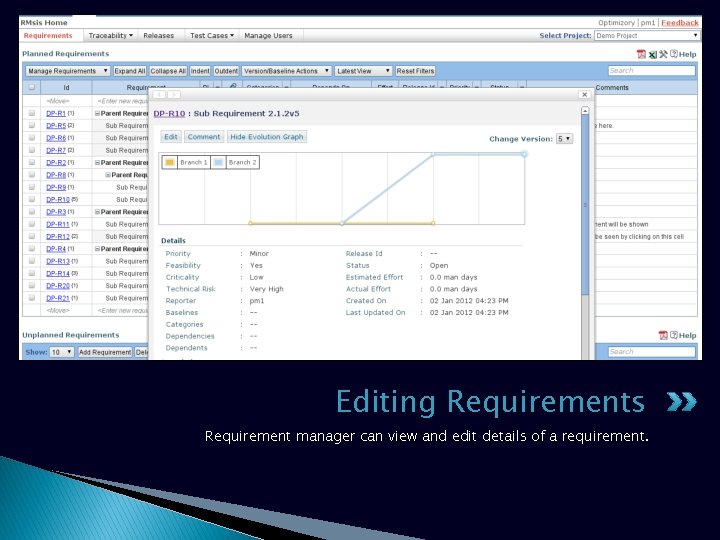Open the Select Project dropdown

(x=647, y=35)
